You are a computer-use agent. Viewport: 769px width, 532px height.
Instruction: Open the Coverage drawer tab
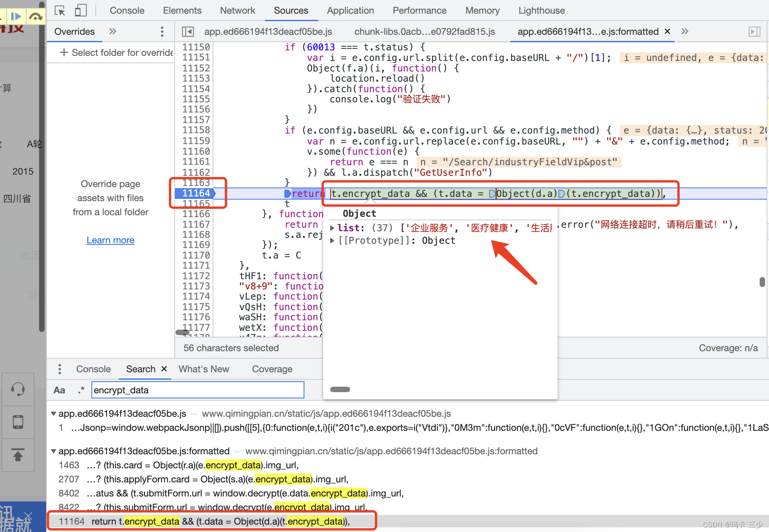(272, 369)
